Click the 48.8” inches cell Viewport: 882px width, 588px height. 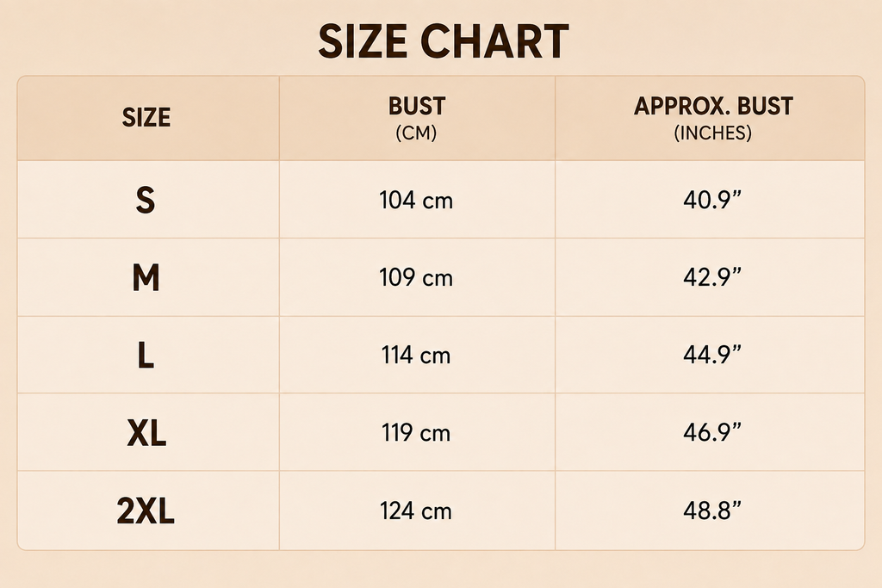click(712, 511)
